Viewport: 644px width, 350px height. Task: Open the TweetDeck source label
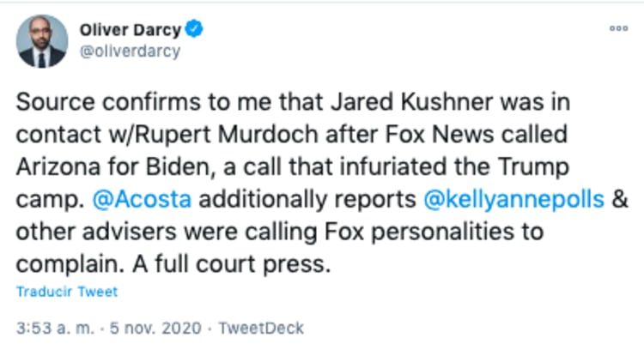pyautogui.click(x=261, y=329)
